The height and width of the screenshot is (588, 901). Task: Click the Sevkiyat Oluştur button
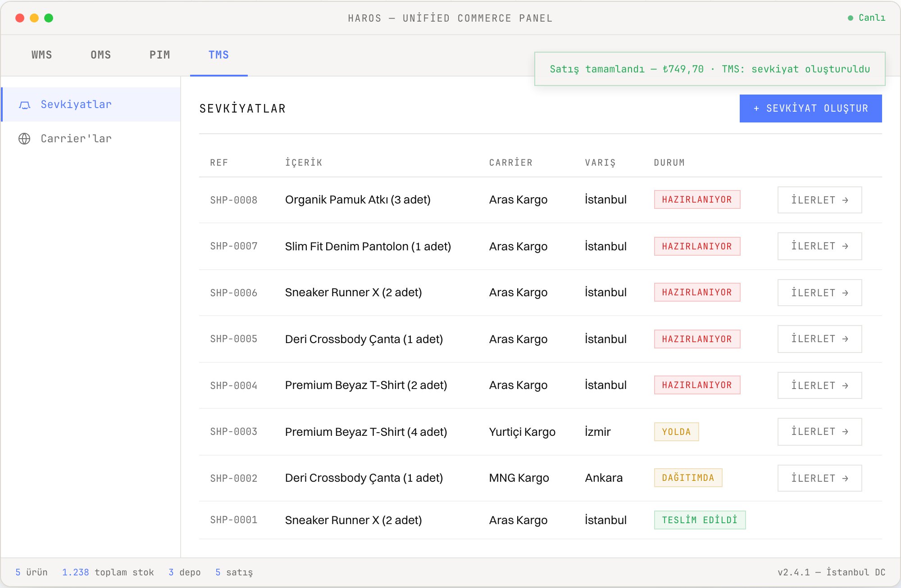pos(810,109)
